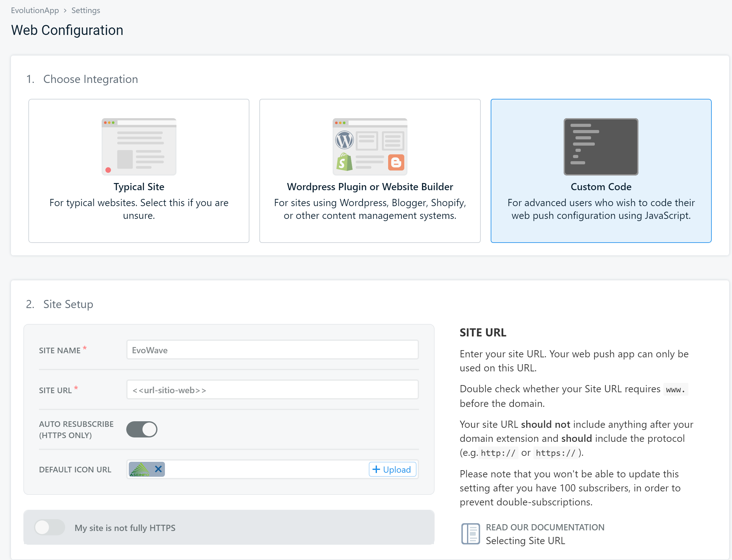Viewport: 732px width, 560px height.
Task: Click into the Site URL field
Action: coord(272,390)
